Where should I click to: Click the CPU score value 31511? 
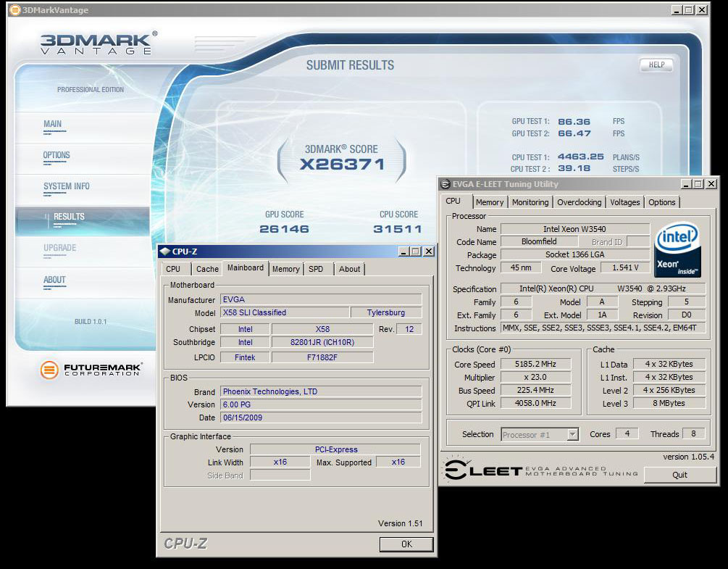pyautogui.click(x=398, y=229)
